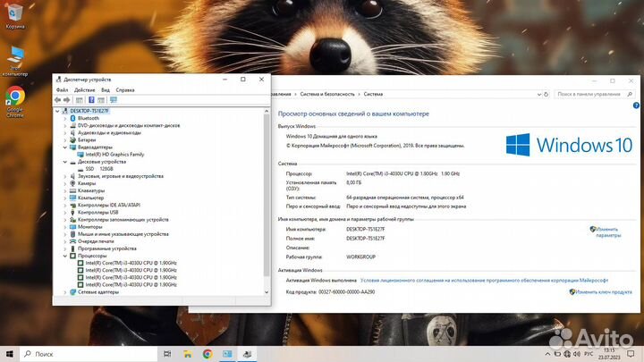Open the network tray icon
The height and width of the screenshot is (362, 644).
click(x=567, y=354)
